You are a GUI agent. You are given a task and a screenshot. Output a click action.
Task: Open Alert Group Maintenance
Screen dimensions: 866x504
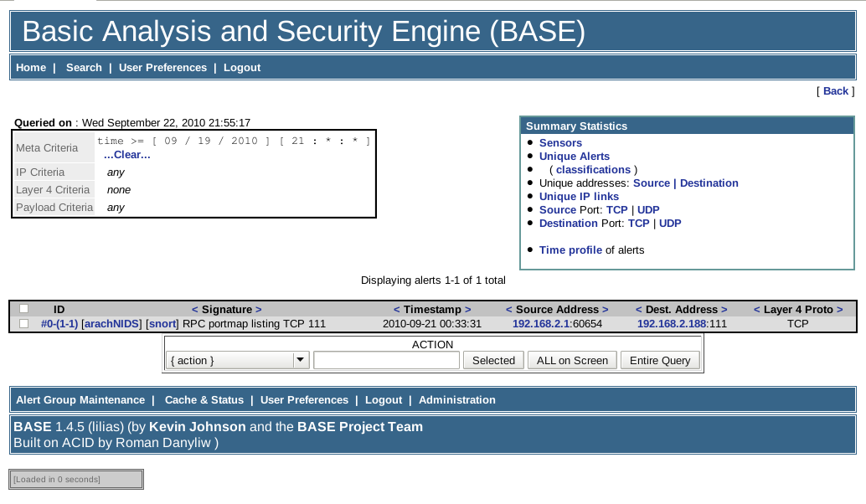click(80, 399)
